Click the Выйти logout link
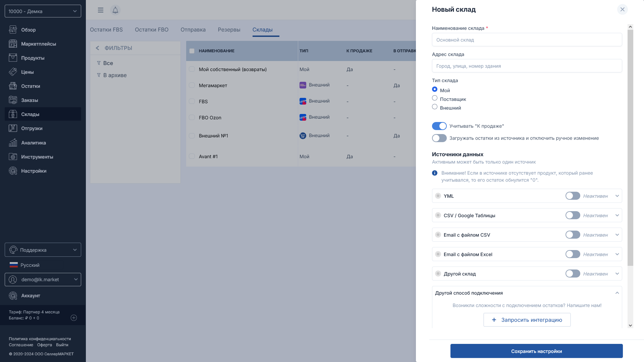Image resolution: width=644 pixels, height=362 pixels. click(x=62, y=345)
